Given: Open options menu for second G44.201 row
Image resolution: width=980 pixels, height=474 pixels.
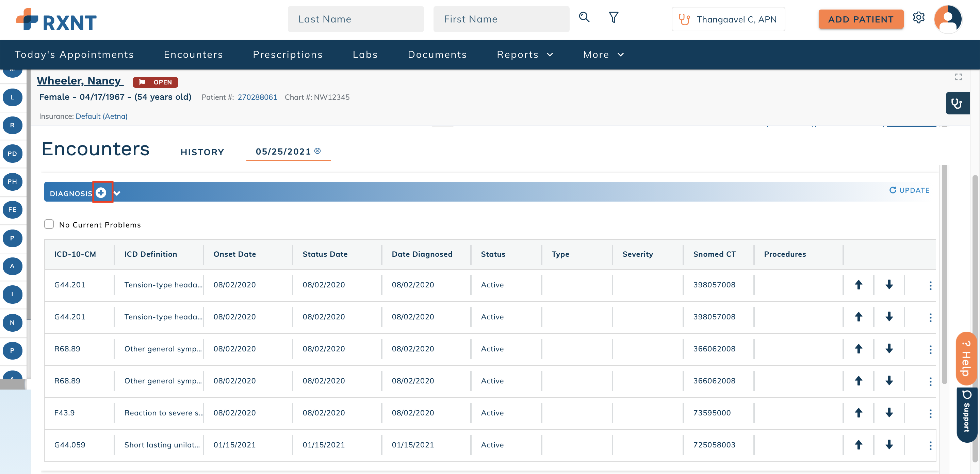Looking at the screenshot, I should pos(930,317).
